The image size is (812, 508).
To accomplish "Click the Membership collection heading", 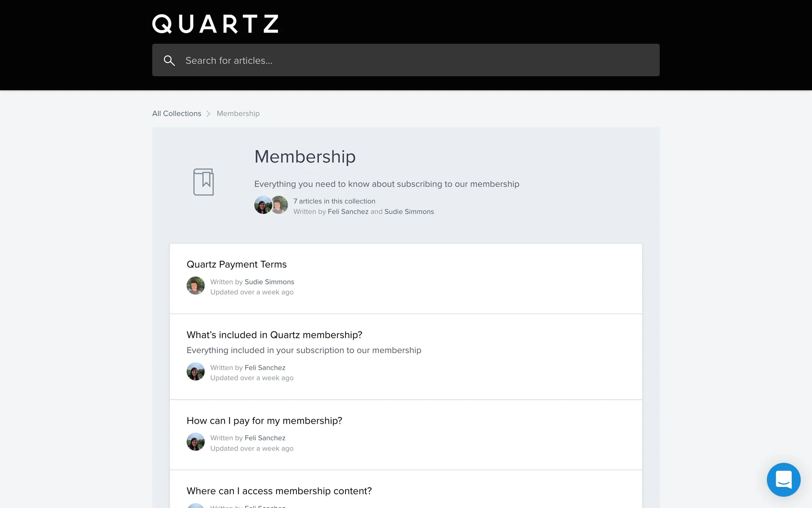I will [x=304, y=157].
